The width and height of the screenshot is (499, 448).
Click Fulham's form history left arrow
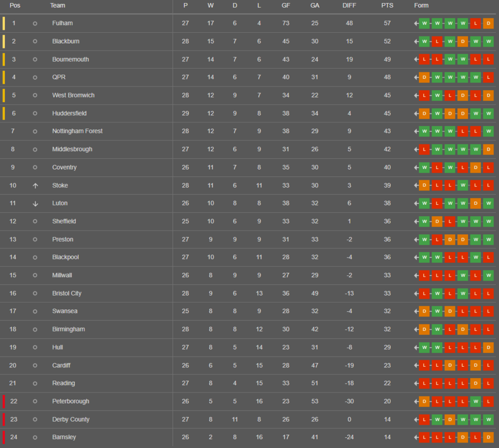pos(416,23)
